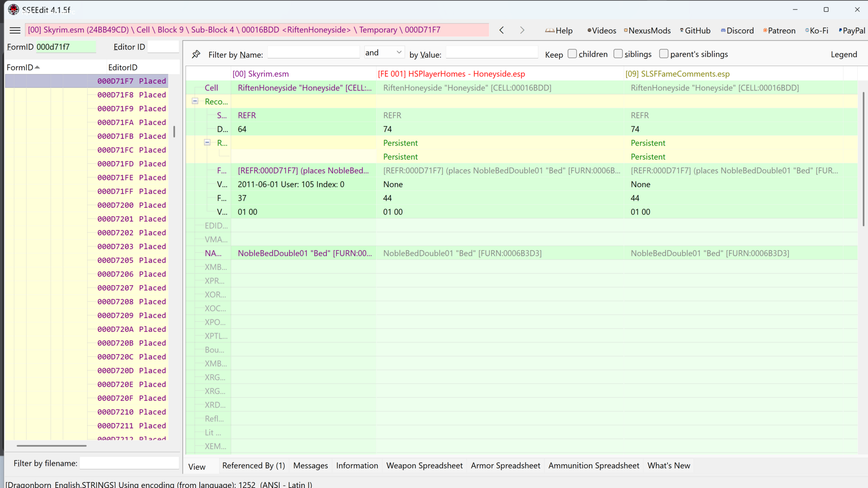Click the '2011-06-01 User: 105 Index: 0' cell
Screen dimensions: 868x488
303,185
